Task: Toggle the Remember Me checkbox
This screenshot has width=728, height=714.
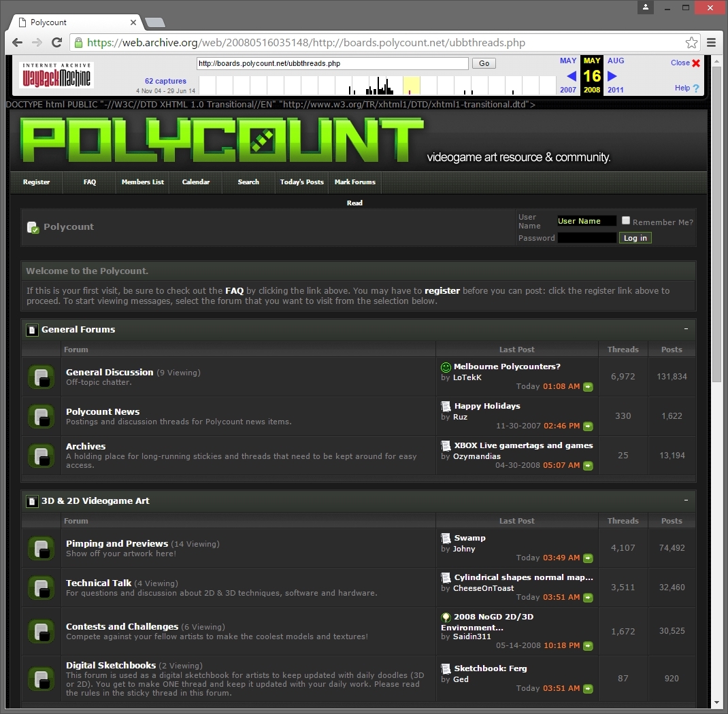Action: click(x=626, y=220)
